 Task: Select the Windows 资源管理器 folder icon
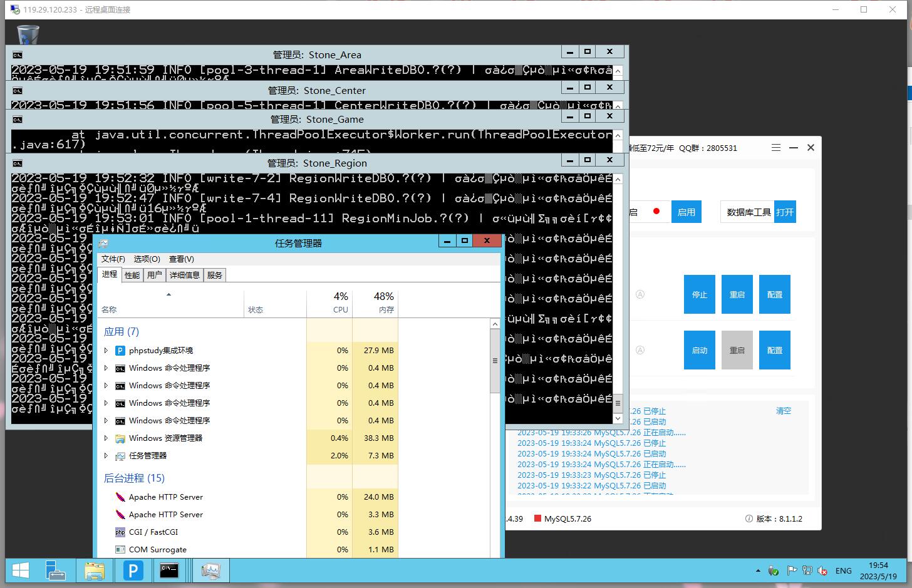click(120, 438)
